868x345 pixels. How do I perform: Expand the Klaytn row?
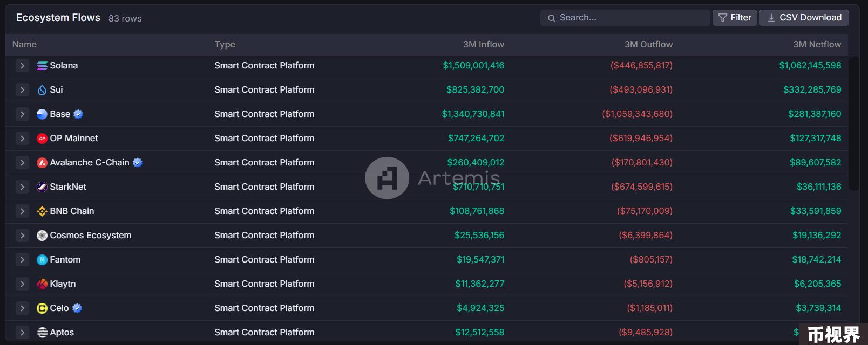click(x=22, y=284)
